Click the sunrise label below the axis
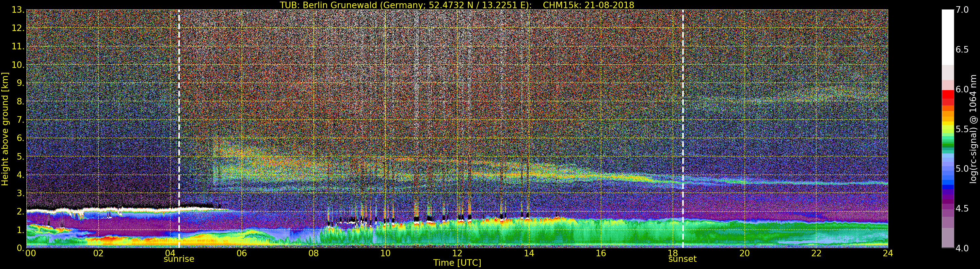Screen dimensions: 980x269 [x=179, y=259]
